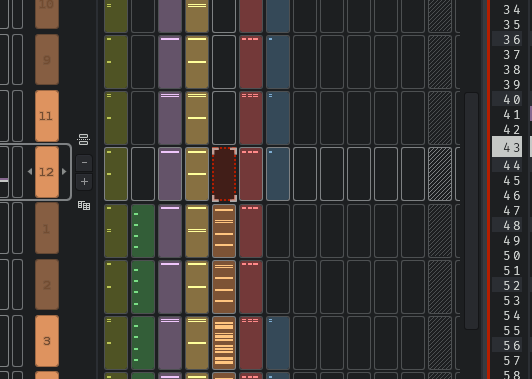This screenshot has width=532, height=379.
Task: Select pattern 1 in the sequencer
Action: coord(47,228)
